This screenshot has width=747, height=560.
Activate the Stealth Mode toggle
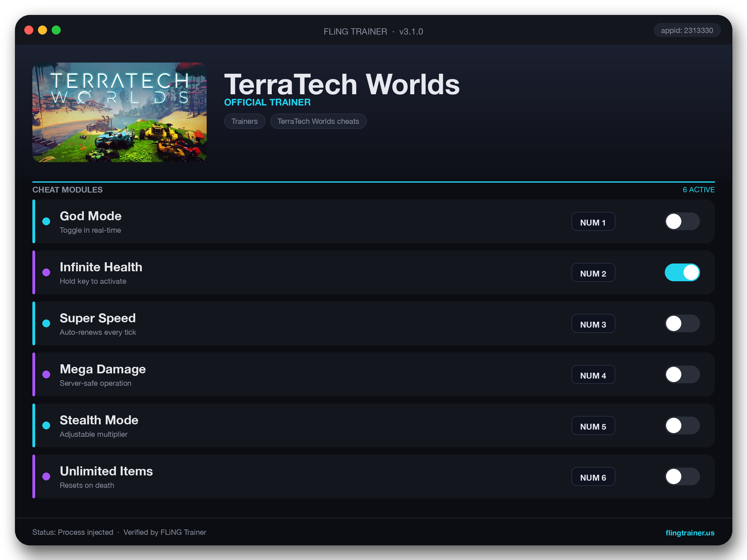682,425
